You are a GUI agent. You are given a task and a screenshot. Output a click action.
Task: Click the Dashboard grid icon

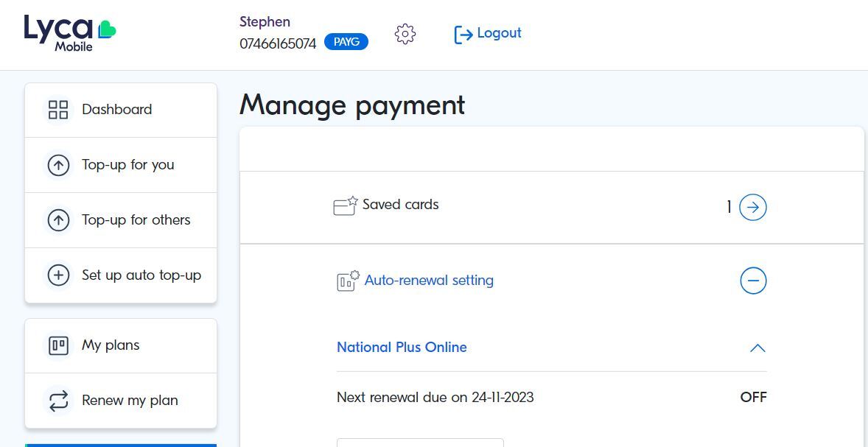(58, 110)
